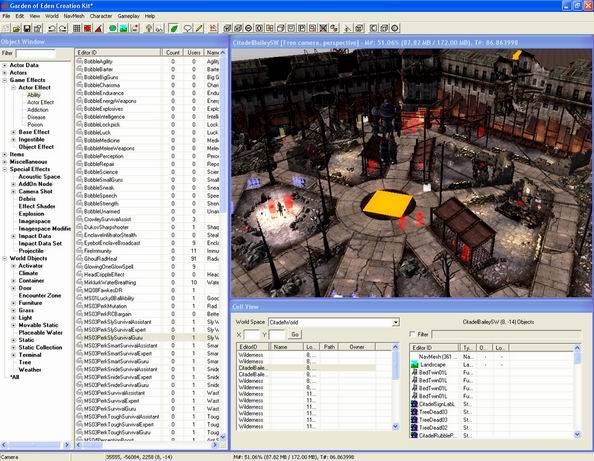The width and height of the screenshot is (594, 461).
Task: Click the speech bubble dialogue icon
Action: [188, 28]
